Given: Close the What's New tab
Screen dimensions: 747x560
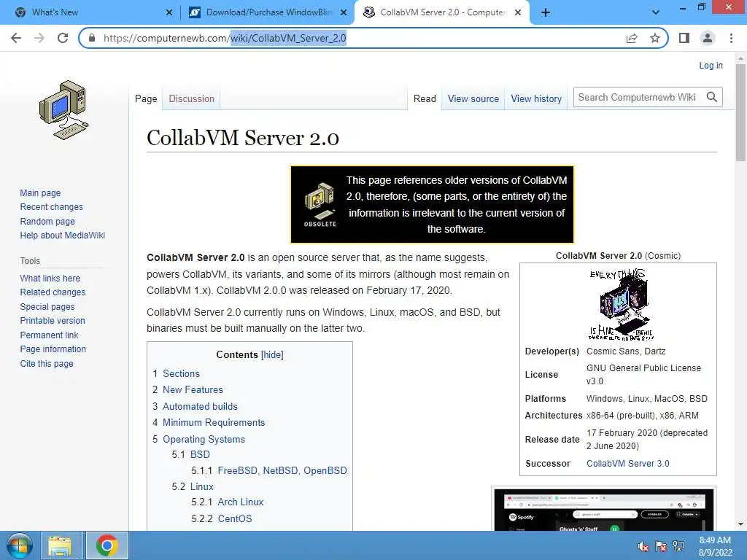Looking at the screenshot, I should click(169, 12).
